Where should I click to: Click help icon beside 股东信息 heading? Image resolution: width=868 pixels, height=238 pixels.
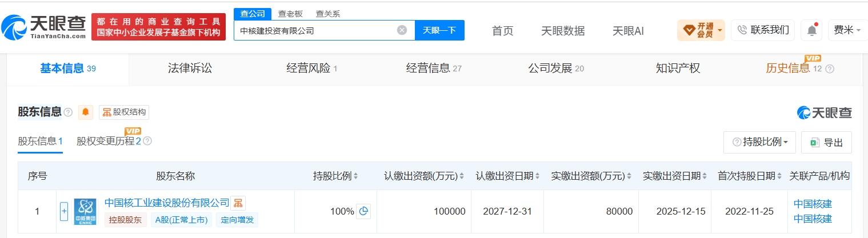click(x=68, y=112)
